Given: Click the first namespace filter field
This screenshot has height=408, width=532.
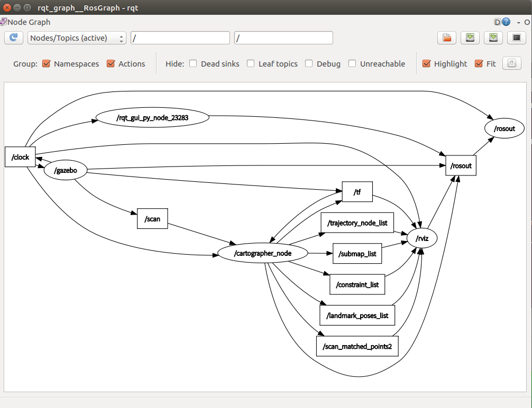Looking at the screenshot, I should (x=180, y=38).
